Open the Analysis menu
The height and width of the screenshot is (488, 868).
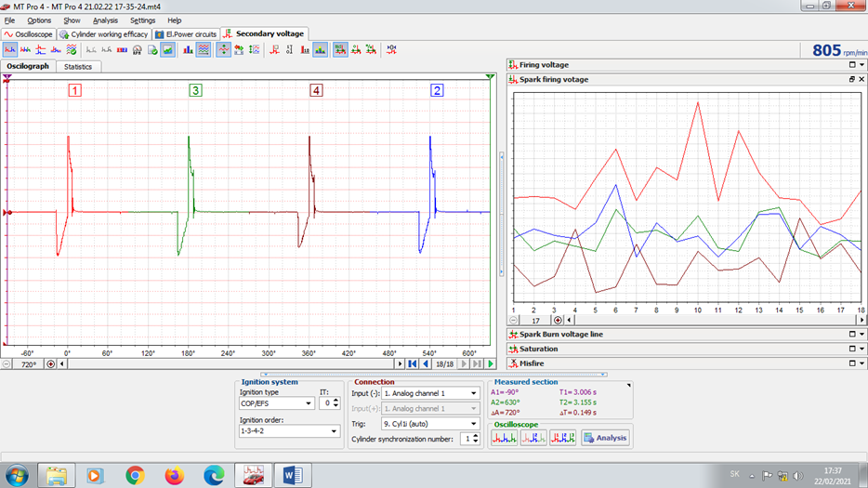[x=105, y=20]
